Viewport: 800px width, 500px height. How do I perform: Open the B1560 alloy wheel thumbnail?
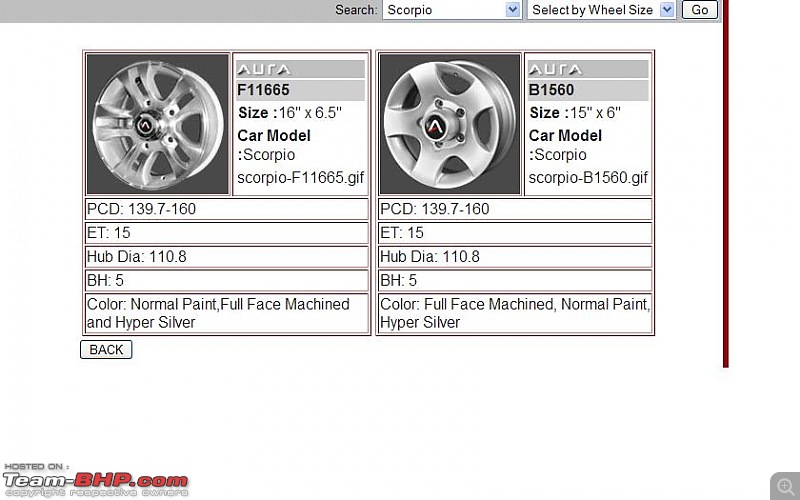pyautogui.click(x=449, y=124)
